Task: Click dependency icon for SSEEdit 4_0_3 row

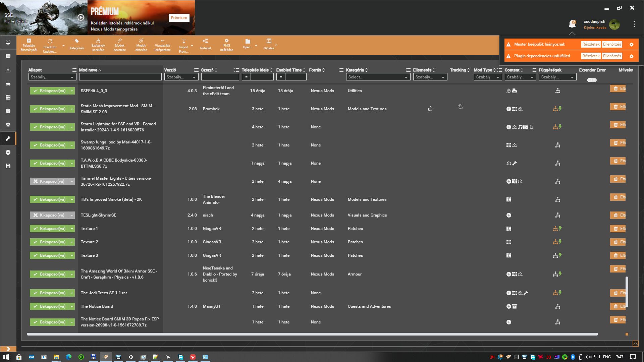Action: click(557, 91)
